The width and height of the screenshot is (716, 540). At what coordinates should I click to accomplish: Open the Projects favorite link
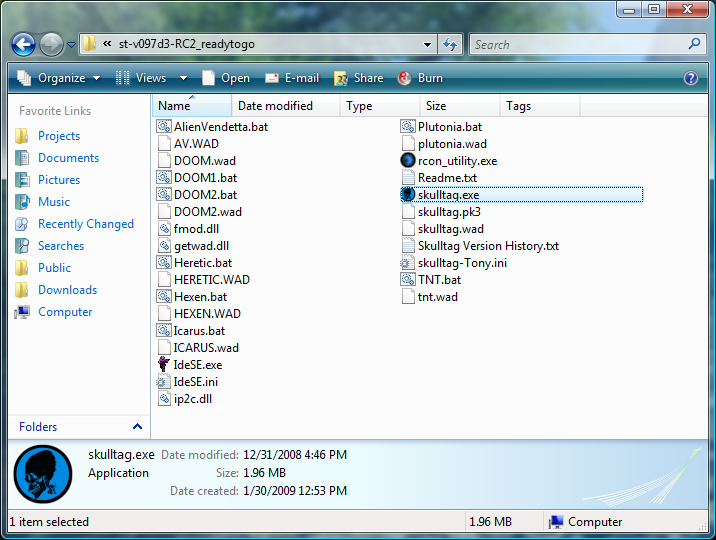coord(59,136)
